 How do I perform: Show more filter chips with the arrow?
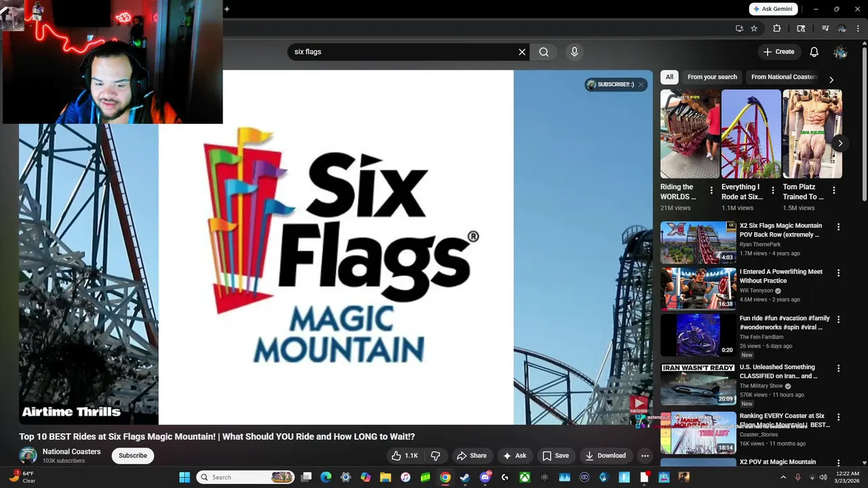click(831, 79)
